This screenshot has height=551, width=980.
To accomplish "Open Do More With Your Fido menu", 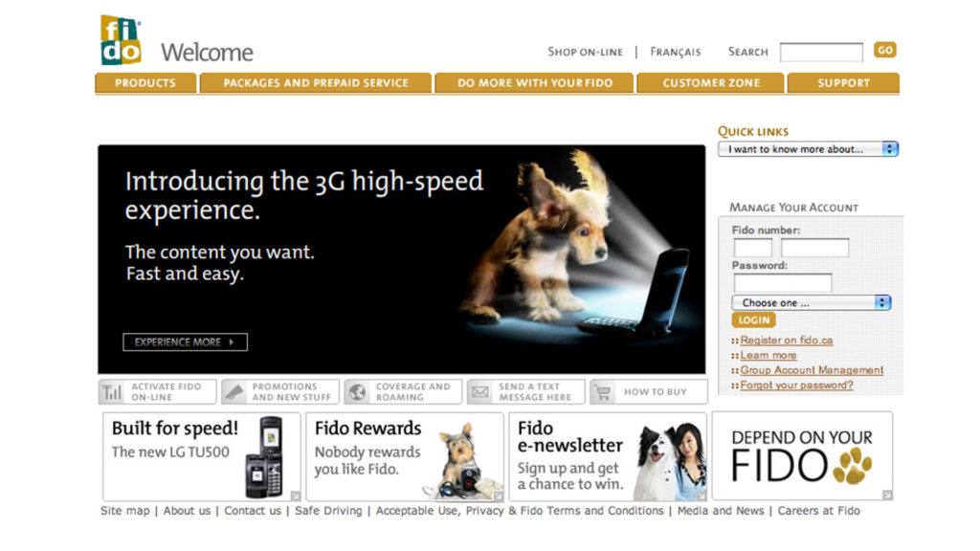I will (534, 83).
